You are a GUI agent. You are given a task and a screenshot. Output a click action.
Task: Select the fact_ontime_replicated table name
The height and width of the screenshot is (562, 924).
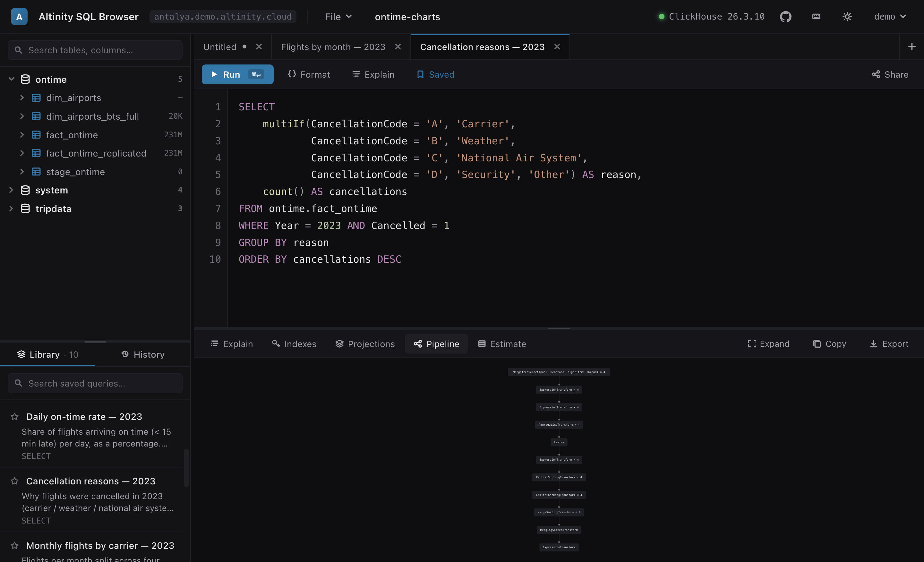pyautogui.click(x=96, y=153)
